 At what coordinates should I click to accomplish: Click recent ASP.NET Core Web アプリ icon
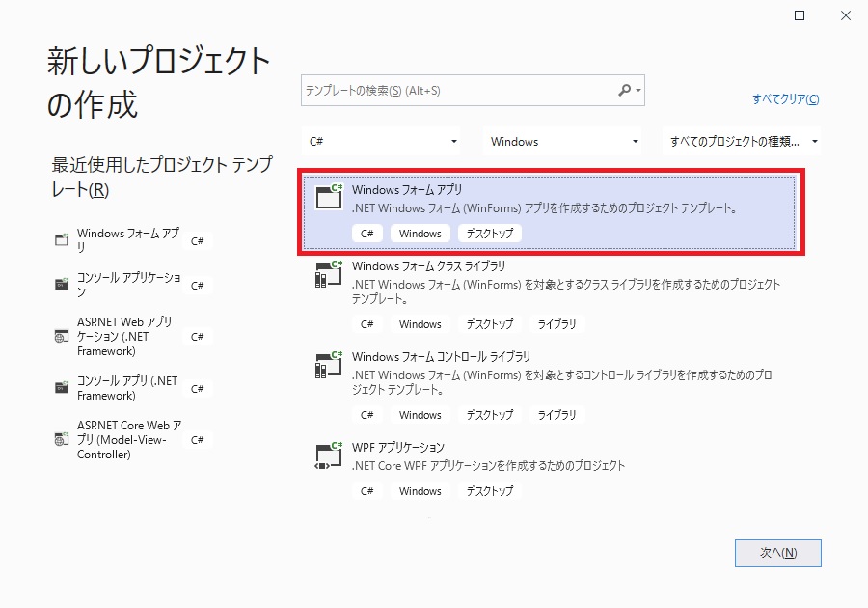pyautogui.click(x=62, y=439)
